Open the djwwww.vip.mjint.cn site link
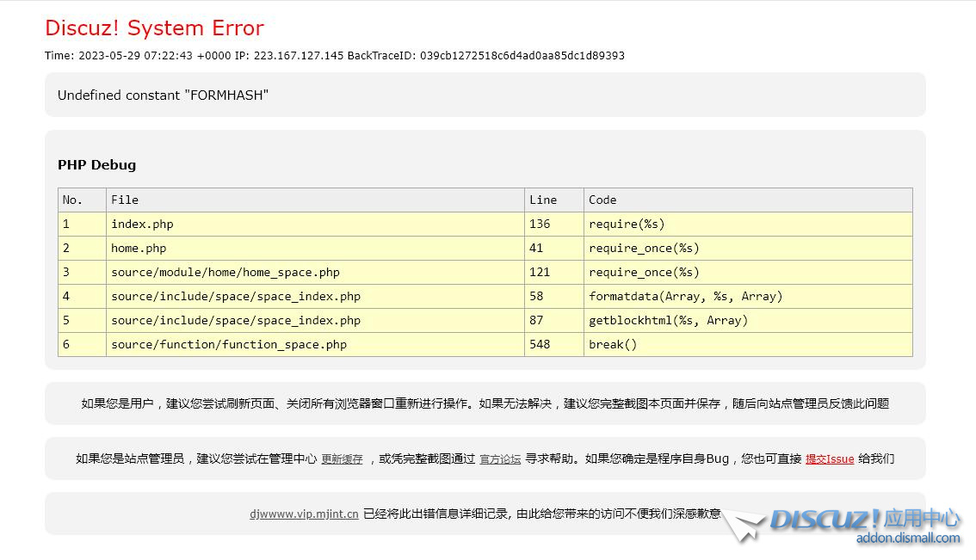This screenshot has width=976, height=560. pyautogui.click(x=304, y=514)
